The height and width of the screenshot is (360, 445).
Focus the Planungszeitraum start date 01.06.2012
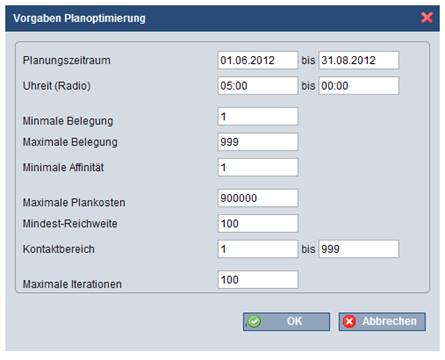tap(258, 60)
